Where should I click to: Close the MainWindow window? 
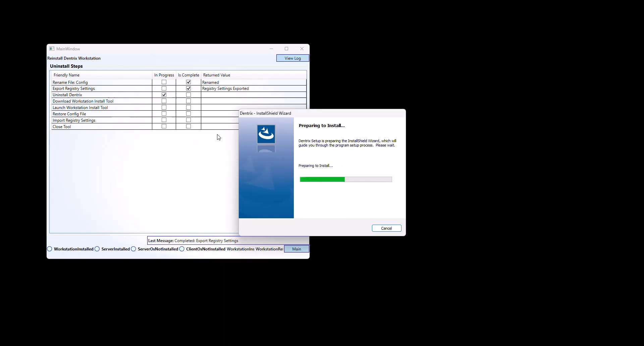[x=302, y=49]
